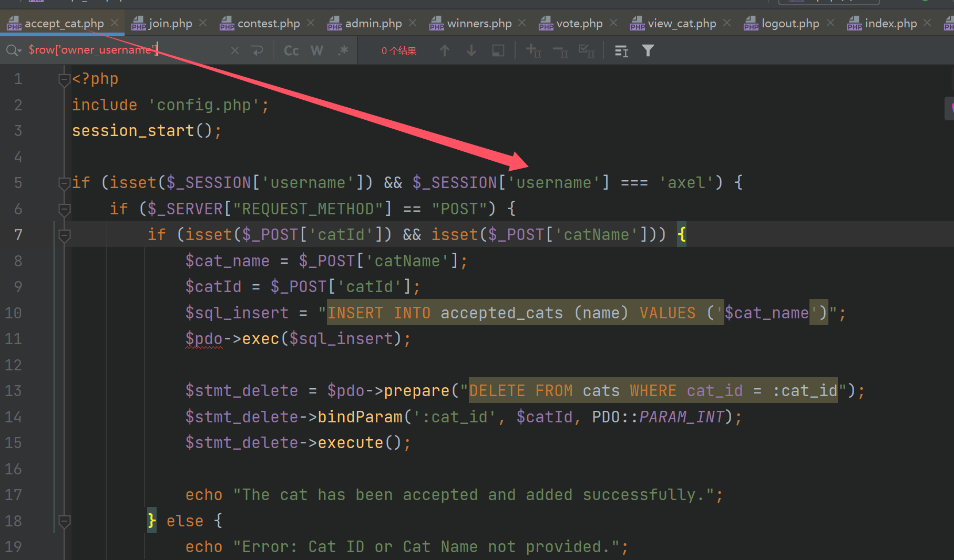Click add selection for next occurrence

[x=533, y=50]
